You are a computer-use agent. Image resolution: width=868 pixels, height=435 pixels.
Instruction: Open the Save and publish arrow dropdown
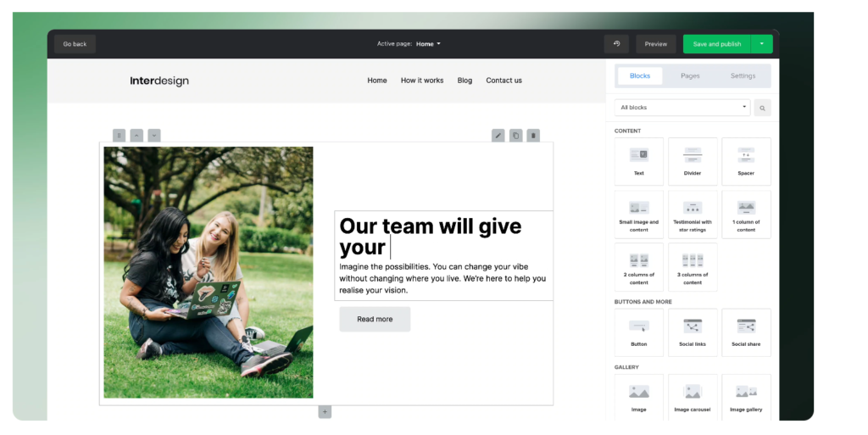762,44
